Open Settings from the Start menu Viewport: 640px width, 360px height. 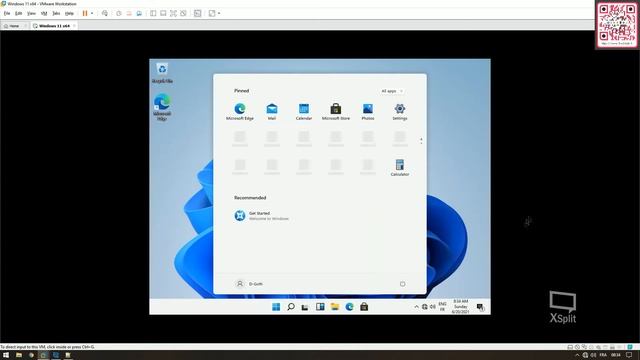(x=400, y=111)
